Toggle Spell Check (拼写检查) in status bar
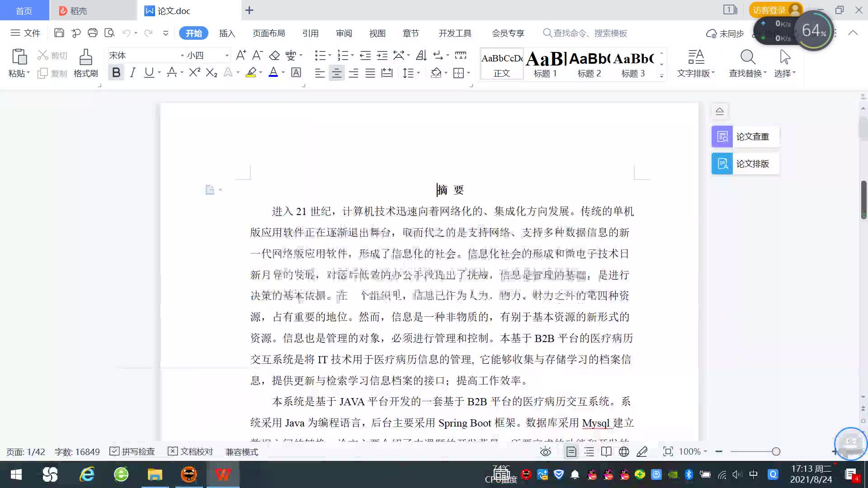This screenshot has height=488, width=868. 132,451
